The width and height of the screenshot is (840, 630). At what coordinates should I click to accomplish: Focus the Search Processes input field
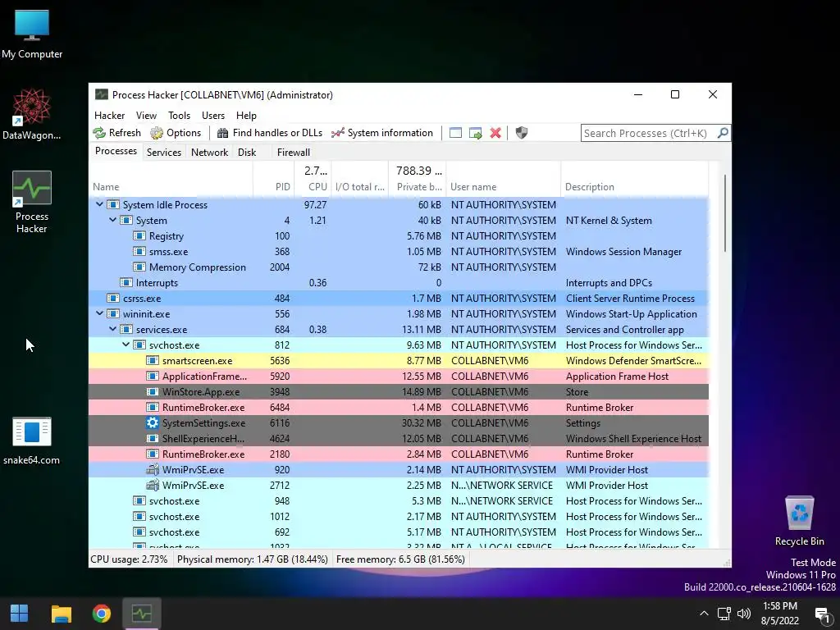point(649,133)
